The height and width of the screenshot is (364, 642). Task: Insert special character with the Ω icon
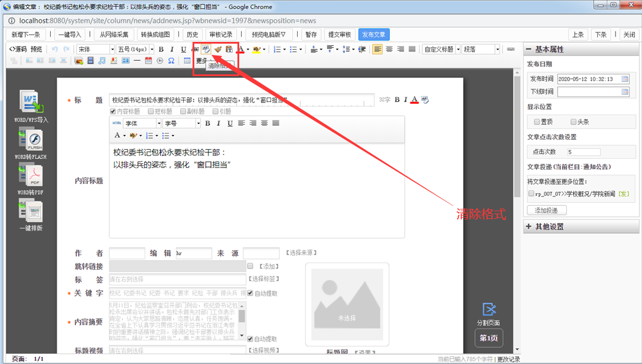pos(171,61)
